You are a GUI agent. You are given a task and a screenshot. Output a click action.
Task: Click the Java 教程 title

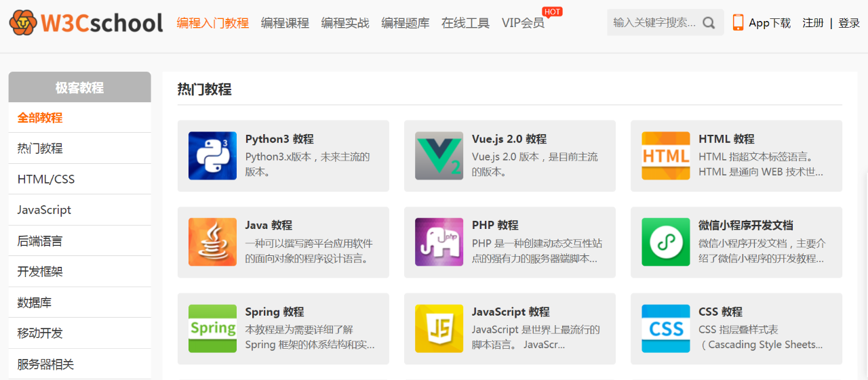(269, 225)
